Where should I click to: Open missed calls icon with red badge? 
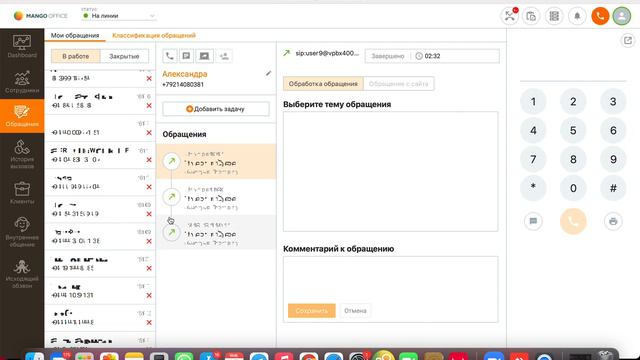tap(509, 16)
